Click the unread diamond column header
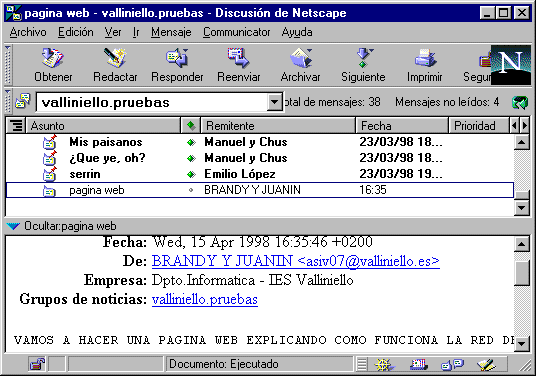Viewport: 536px width, 376px height. click(191, 125)
